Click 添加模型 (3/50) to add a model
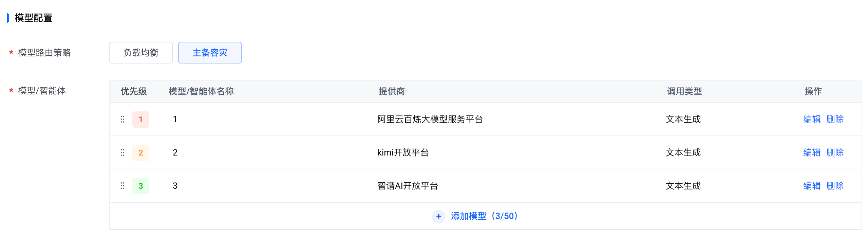Image resolution: width=868 pixels, height=237 pixels. 484,216
